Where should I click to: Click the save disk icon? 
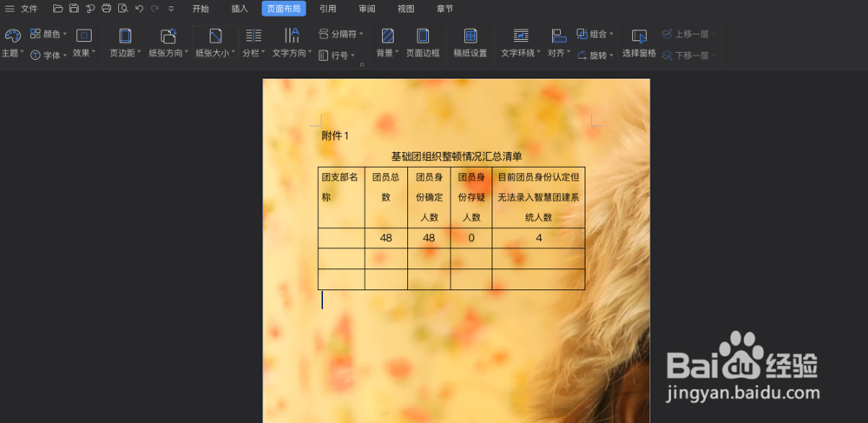click(74, 9)
